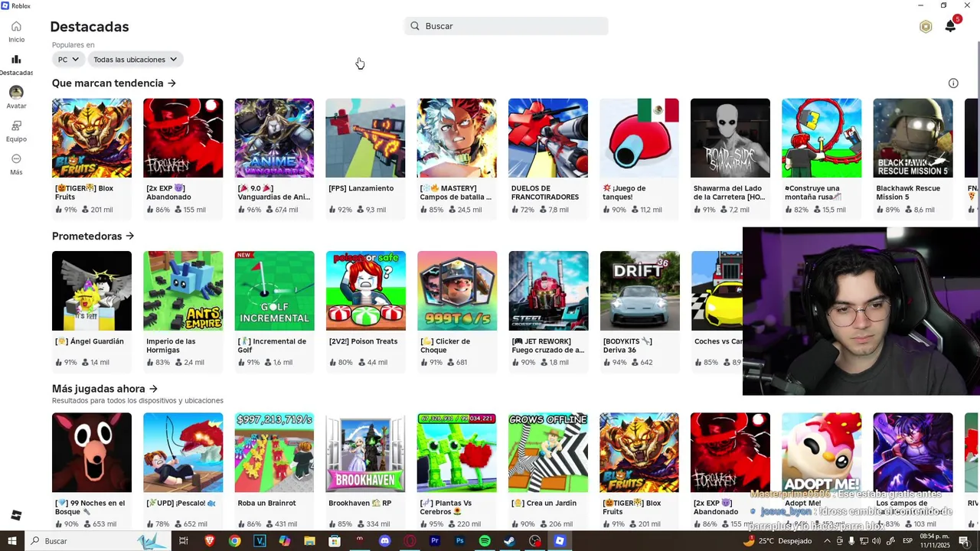Open Premiere Pro from taskbar

tap(435, 541)
